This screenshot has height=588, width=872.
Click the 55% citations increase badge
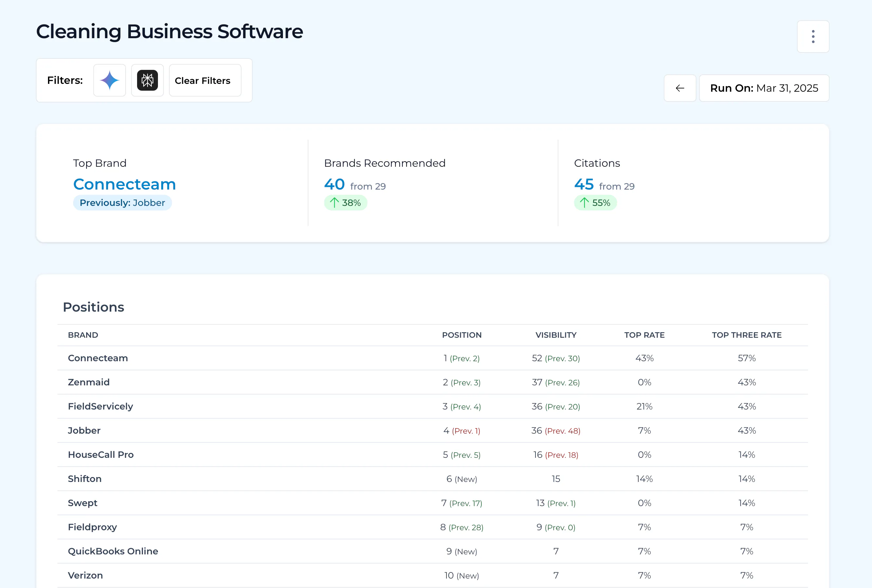(x=595, y=203)
